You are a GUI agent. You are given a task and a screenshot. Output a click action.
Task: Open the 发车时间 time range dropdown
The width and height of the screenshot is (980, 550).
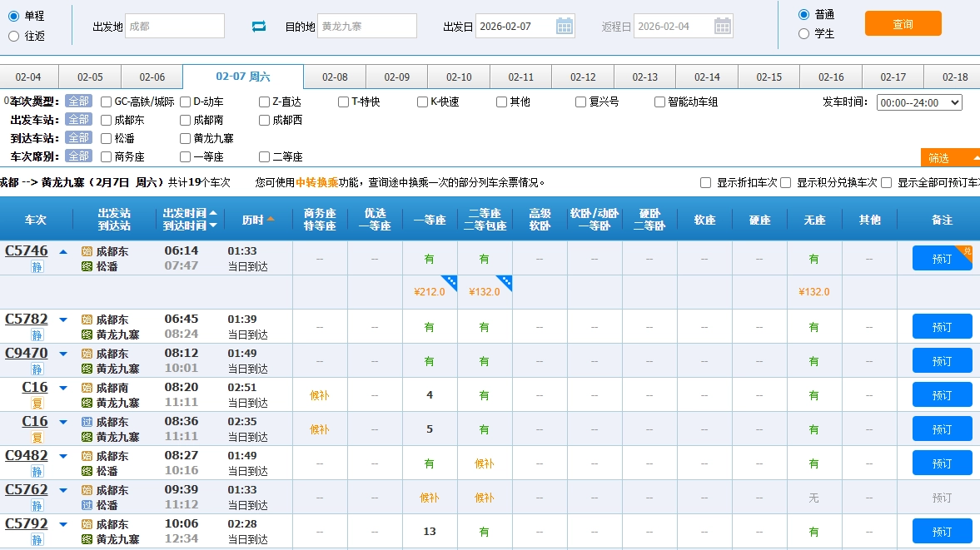(x=918, y=102)
